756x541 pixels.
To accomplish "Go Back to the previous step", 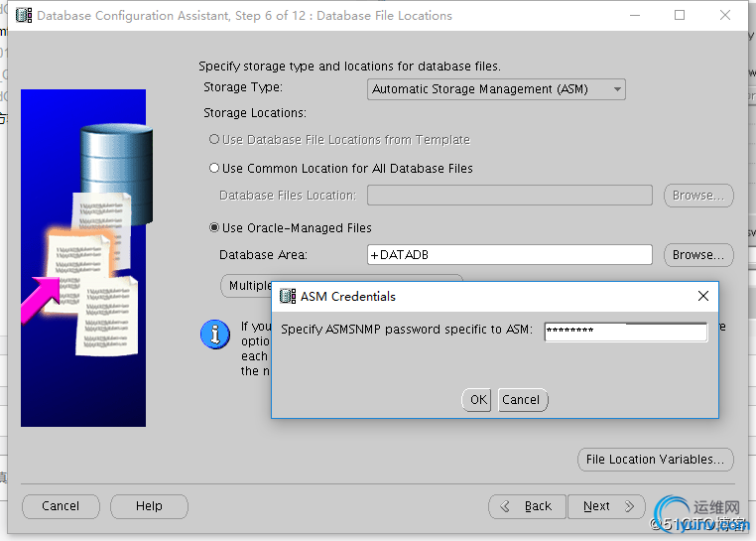I will 528,506.
